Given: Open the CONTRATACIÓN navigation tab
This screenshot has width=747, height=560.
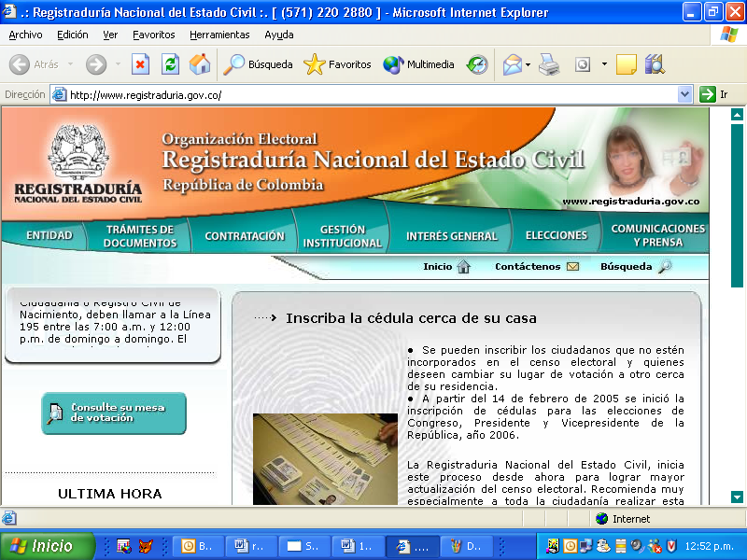Looking at the screenshot, I should [245, 236].
